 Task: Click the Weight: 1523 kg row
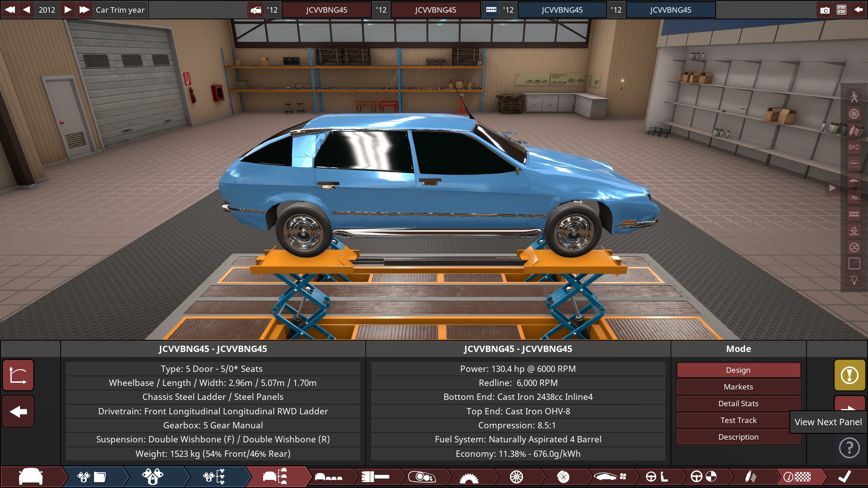point(213,454)
